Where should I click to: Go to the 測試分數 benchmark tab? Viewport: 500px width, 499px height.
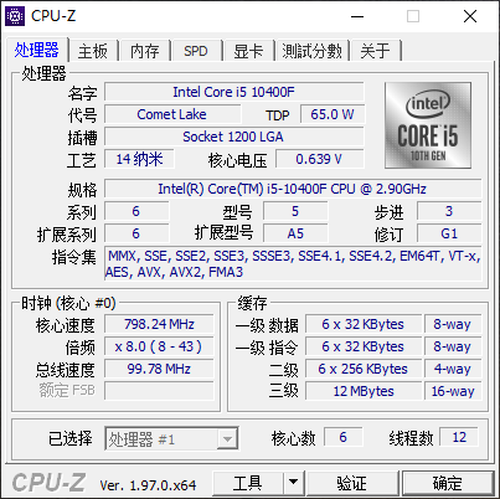coord(312,51)
